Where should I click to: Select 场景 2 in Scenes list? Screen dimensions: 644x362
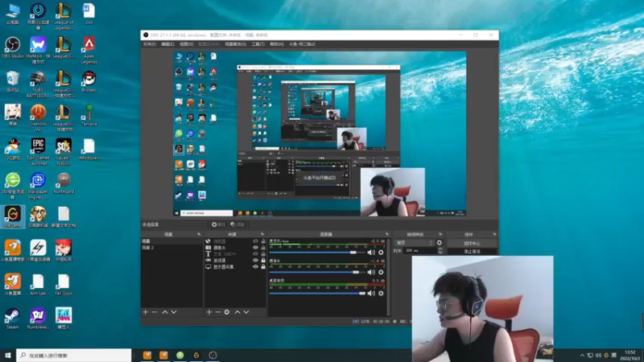pos(148,248)
